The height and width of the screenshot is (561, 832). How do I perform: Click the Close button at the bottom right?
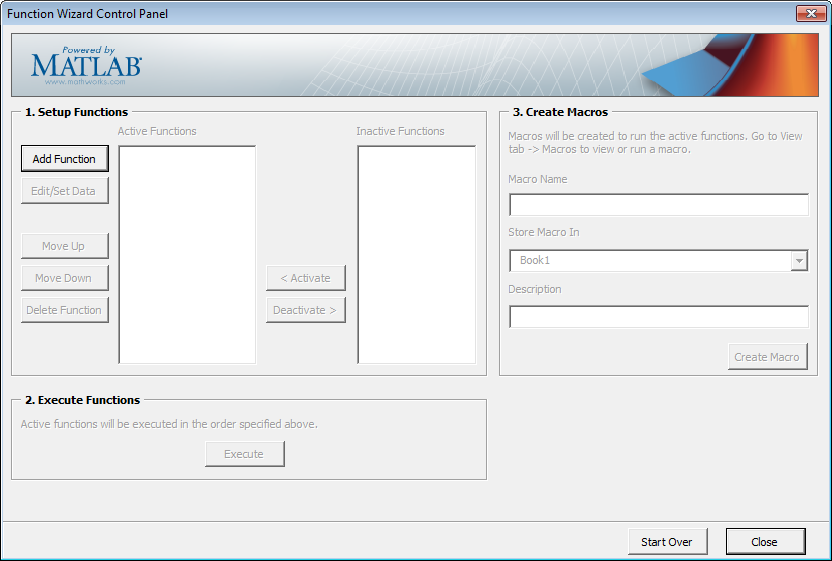(x=766, y=541)
